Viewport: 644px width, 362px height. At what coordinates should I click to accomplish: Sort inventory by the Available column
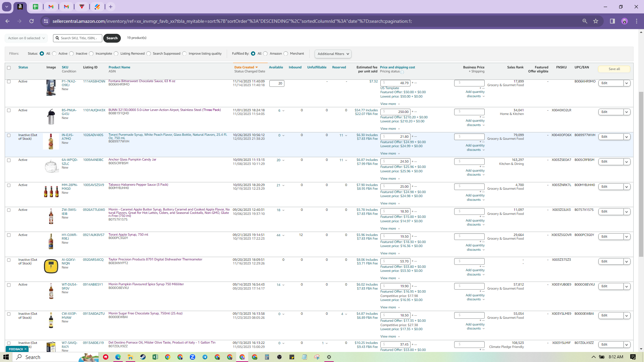[276, 67]
